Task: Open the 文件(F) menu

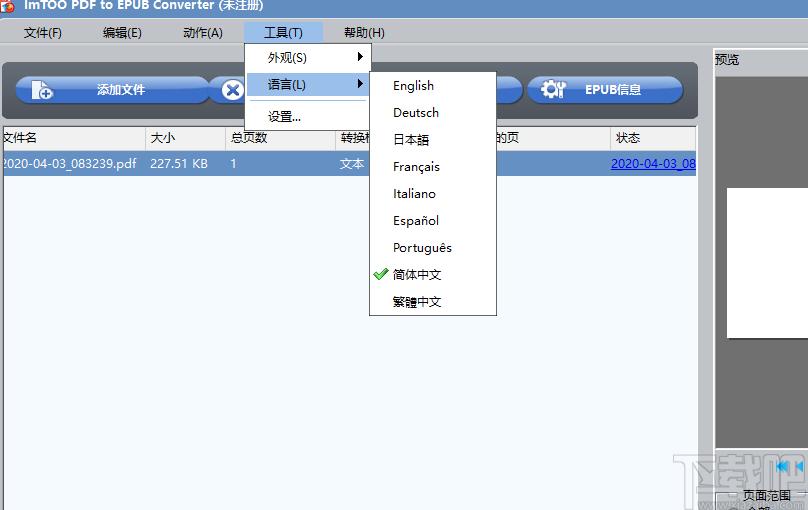Action: 43,33
